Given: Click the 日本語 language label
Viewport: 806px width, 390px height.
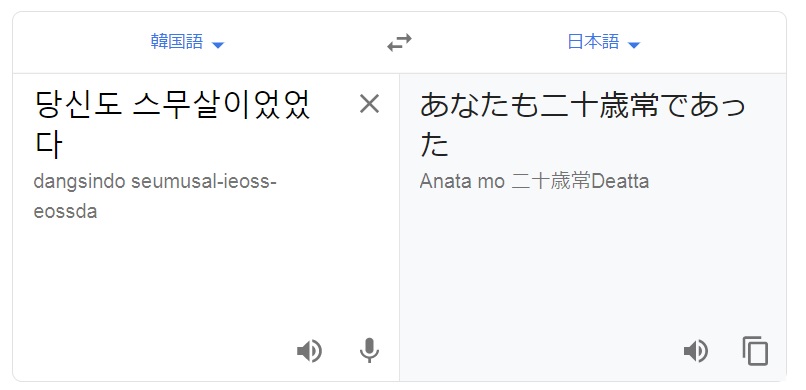Looking at the screenshot, I should [x=593, y=42].
